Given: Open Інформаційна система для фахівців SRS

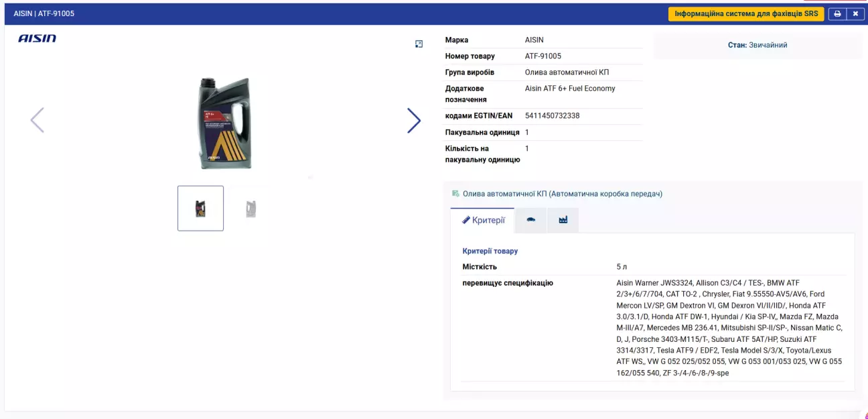Looking at the screenshot, I should tap(746, 14).
